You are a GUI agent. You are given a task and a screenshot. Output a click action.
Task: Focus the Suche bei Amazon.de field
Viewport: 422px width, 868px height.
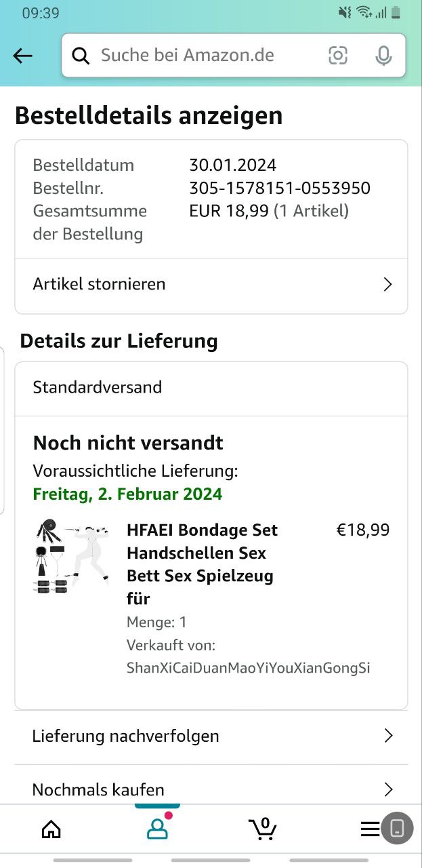(x=203, y=56)
